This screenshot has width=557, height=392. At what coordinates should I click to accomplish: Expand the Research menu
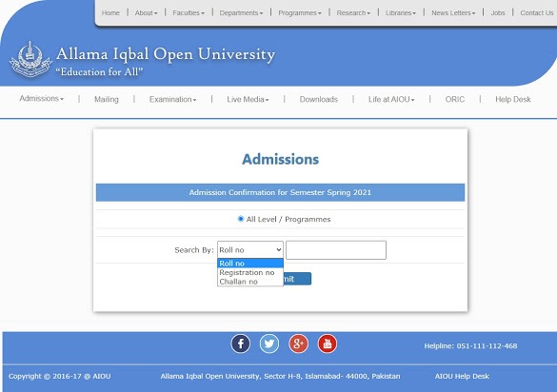pos(353,12)
